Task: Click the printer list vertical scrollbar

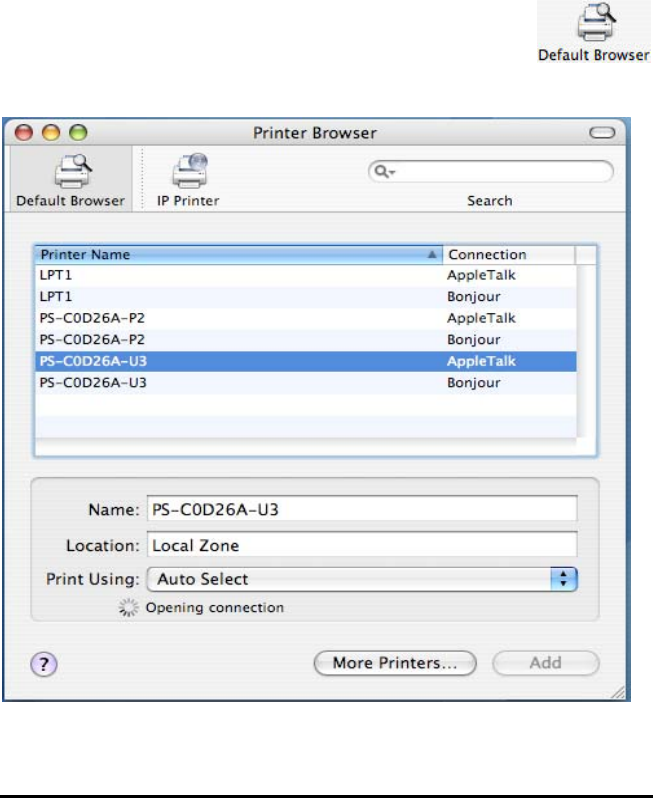Action: click(586, 351)
